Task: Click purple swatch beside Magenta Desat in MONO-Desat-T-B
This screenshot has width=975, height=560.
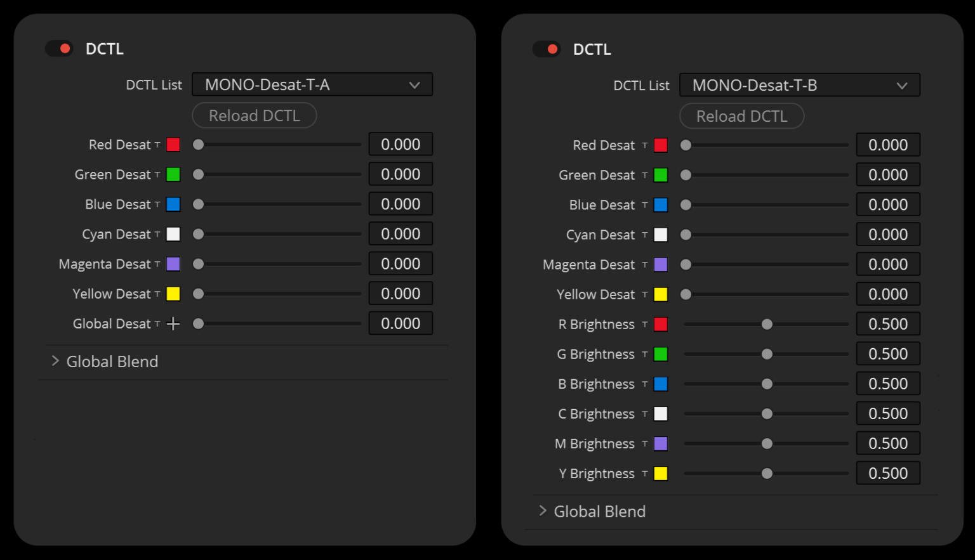Action: click(x=661, y=264)
